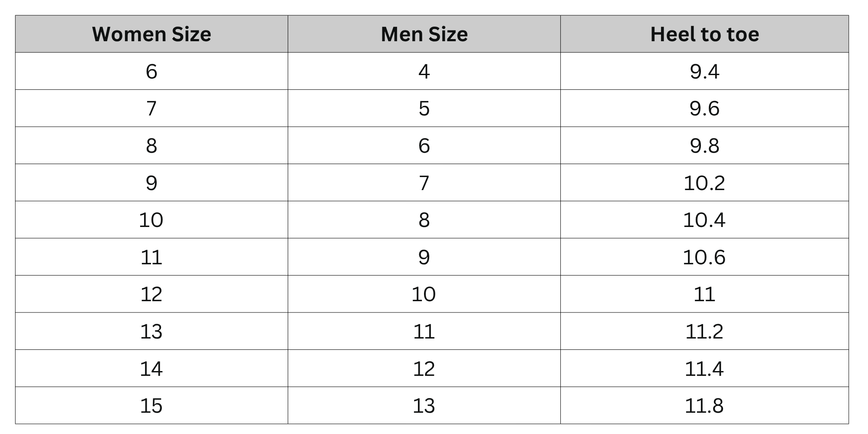Select Men Size cell with value 4
The image size is (868, 434).
424,71
